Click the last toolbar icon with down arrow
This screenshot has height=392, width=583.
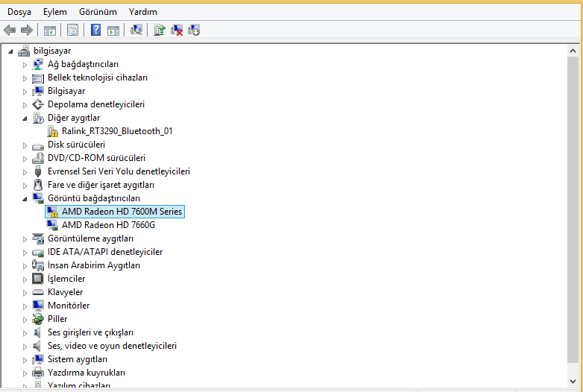coord(194,30)
